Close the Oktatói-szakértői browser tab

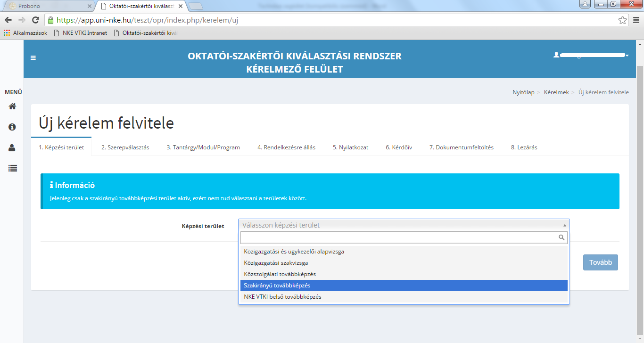pos(181,6)
